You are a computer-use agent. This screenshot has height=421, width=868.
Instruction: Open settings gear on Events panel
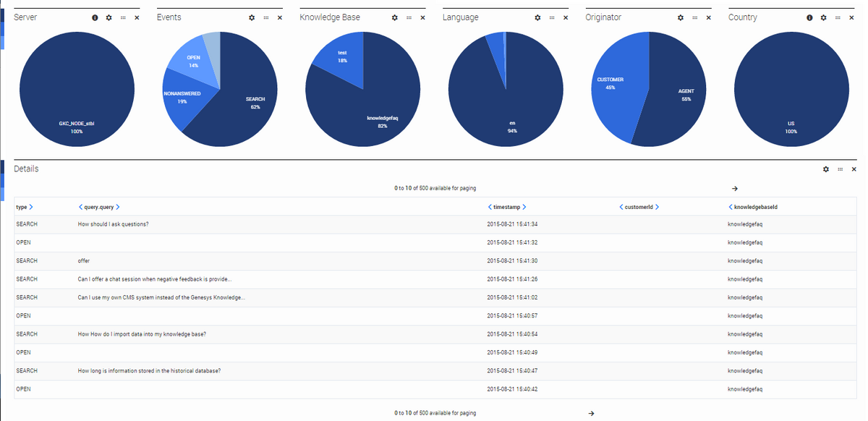click(251, 17)
